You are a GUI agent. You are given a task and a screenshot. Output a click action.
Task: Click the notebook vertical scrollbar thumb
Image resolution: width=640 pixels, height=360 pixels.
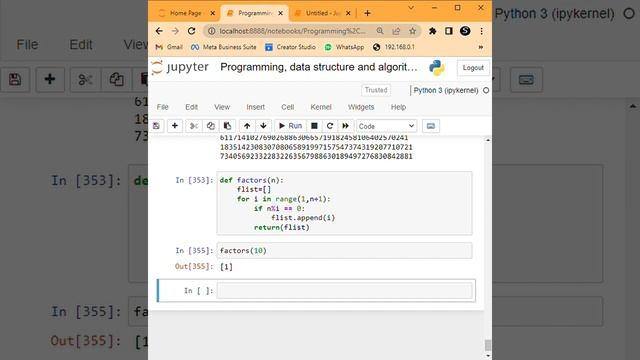click(x=488, y=345)
